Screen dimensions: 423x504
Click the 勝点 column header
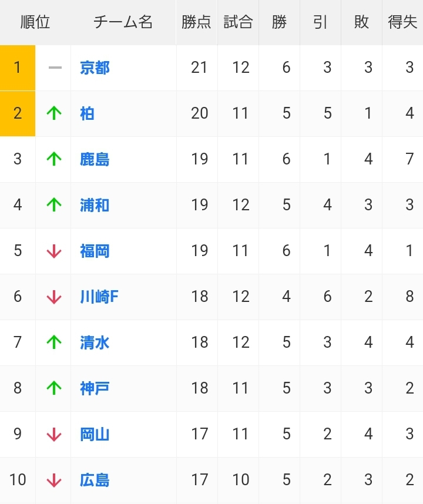point(196,22)
